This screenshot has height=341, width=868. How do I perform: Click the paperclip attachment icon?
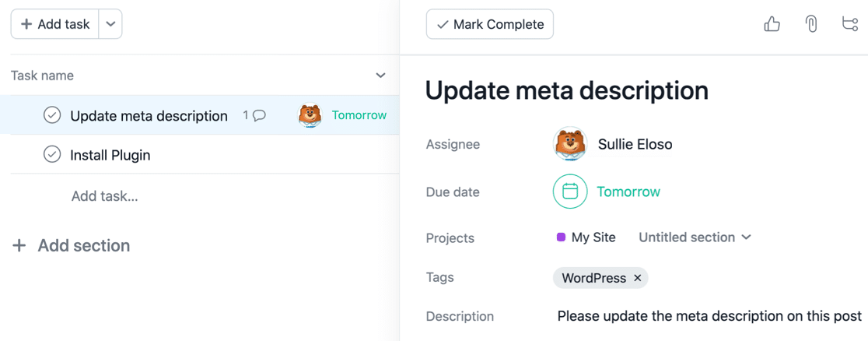point(811,25)
